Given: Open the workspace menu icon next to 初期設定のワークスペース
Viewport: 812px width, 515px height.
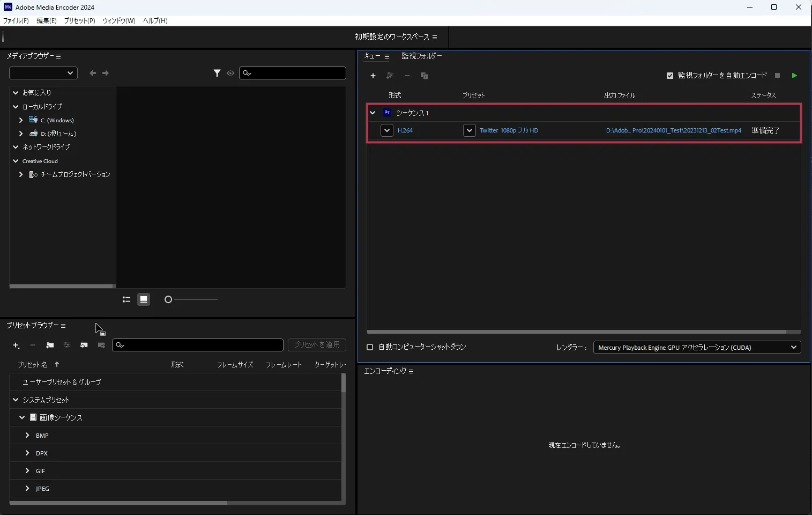Looking at the screenshot, I should 435,37.
